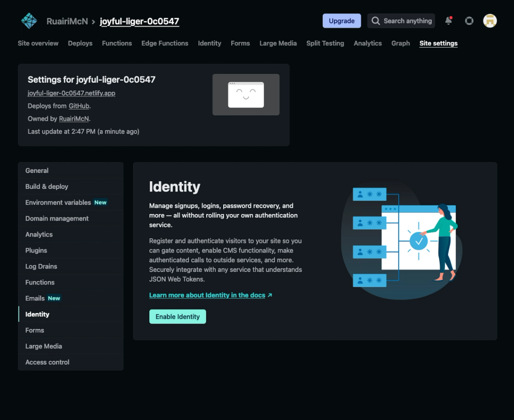Select the Site settings tab
514x420 pixels.
click(x=438, y=43)
